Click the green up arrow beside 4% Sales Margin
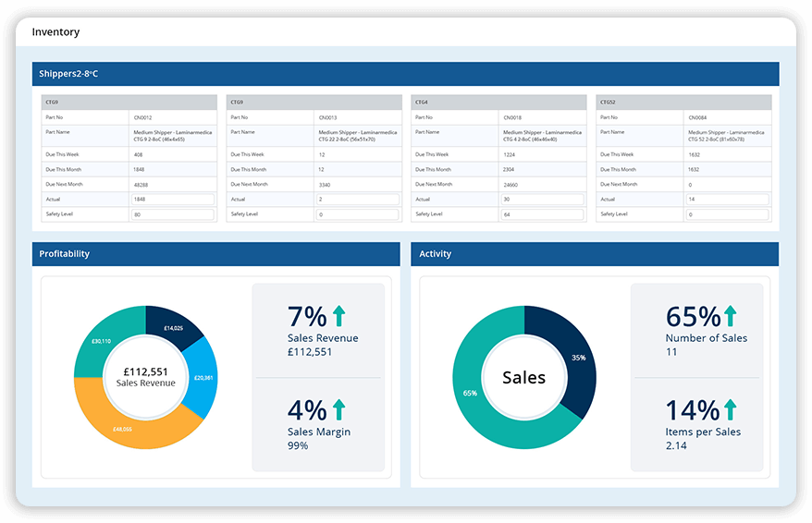Viewport: 812px width, 523px height. (339, 409)
